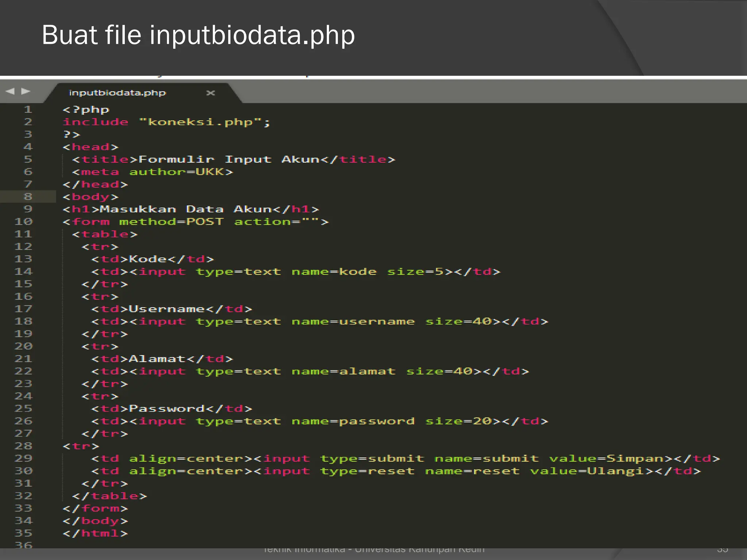Screen dimensions: 747x560
Task: Click 'name=kode' attribute
Action: (334, 272)
